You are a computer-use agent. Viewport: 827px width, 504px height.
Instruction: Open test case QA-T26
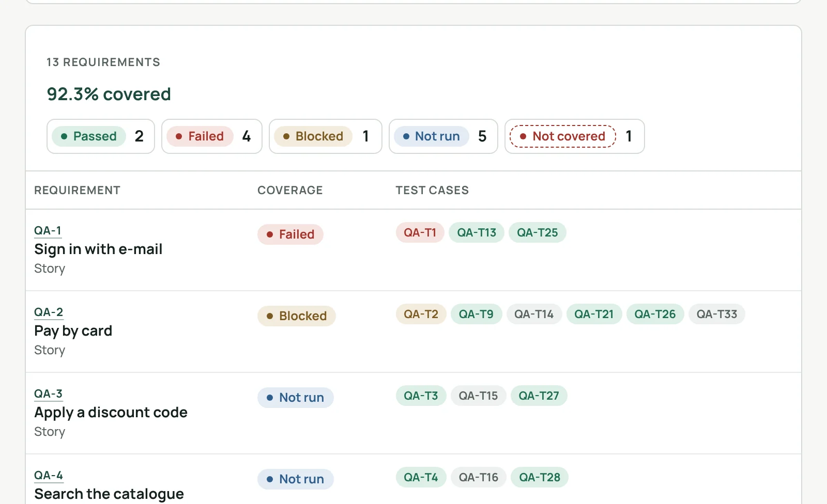coord(655,314)
